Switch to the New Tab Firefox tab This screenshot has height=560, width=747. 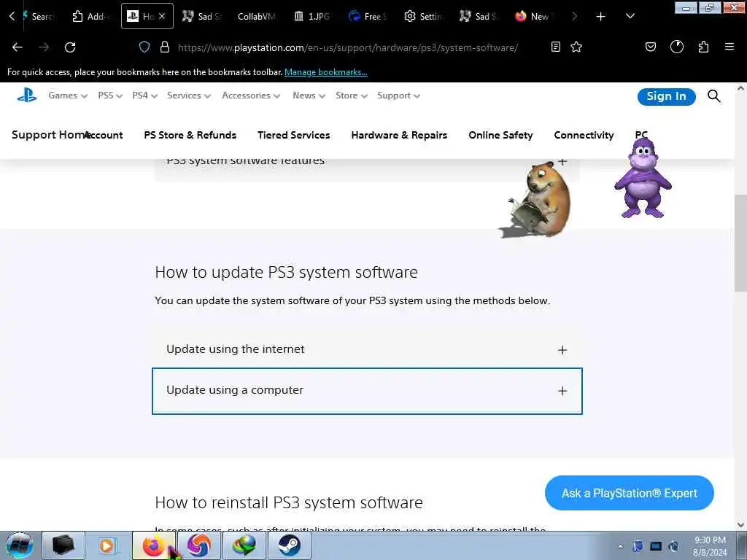click(x=533, y=17)
